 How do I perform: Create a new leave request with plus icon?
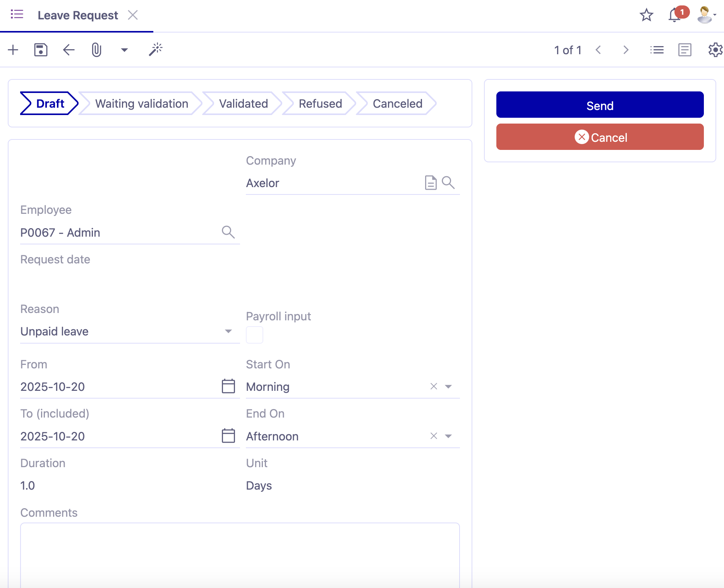(13, 50)
